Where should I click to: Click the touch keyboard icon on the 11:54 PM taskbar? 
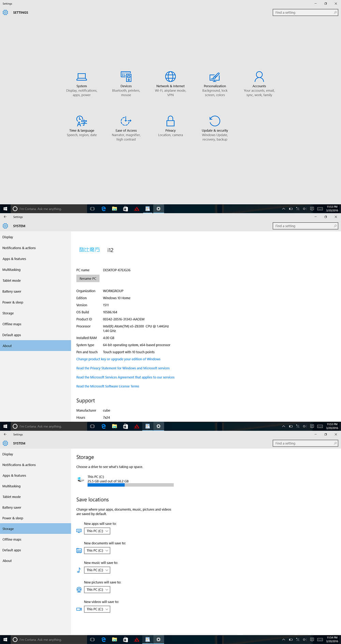coord(320,640)
